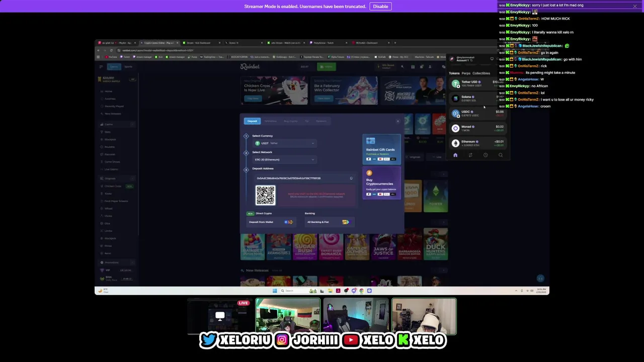This screenshot has width=644, height=362.
Task: Open the Rainbet Gift Cards card
Action: pyautogui.click(x=381, y=149)
